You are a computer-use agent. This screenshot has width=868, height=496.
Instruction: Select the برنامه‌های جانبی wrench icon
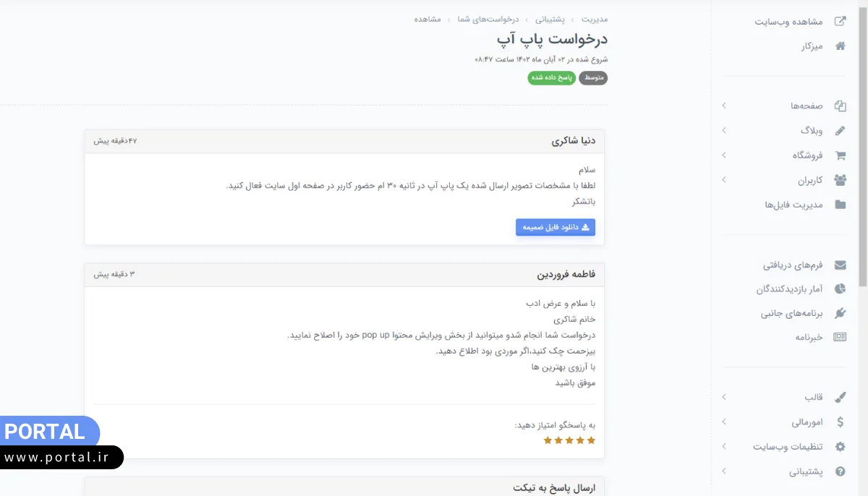pyautogui.click(x=840, y=314)
